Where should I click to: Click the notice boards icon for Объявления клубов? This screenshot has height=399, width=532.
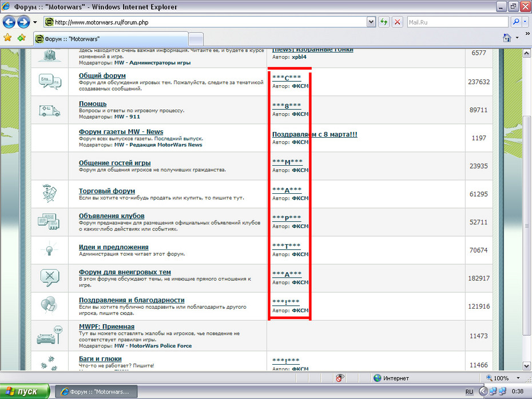tap(49, 222)
